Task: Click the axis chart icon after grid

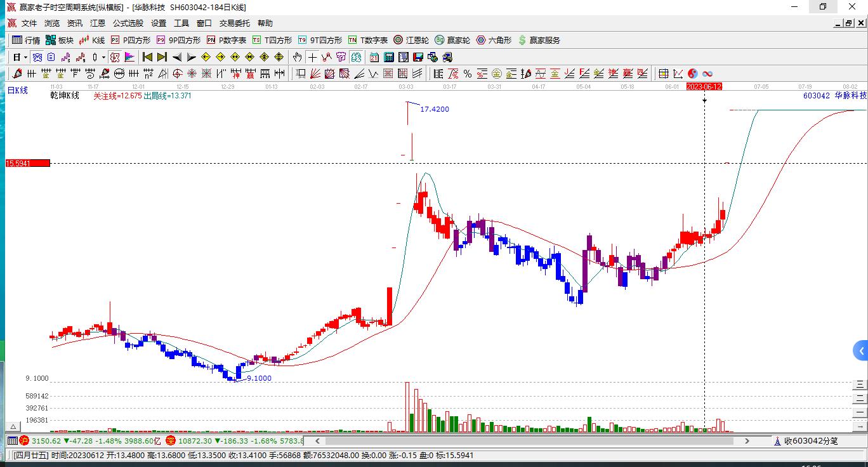Action: point(678,74)
